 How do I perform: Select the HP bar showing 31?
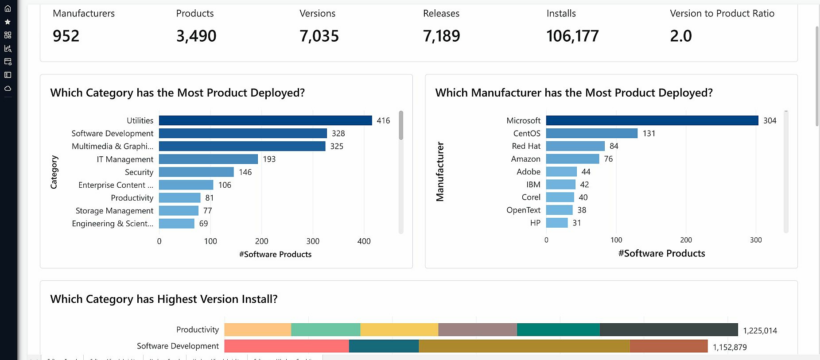coord(557,223)
